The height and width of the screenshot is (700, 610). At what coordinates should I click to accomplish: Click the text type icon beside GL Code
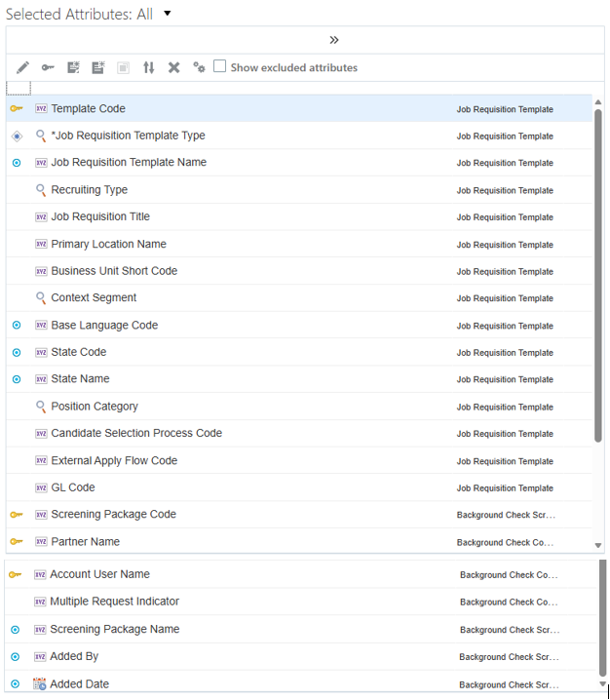[41, 487]
